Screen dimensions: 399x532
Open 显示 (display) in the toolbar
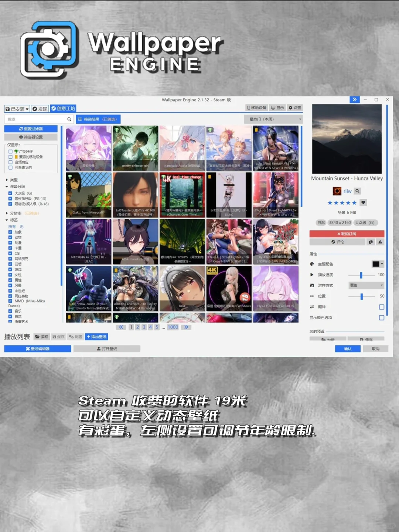[x=277, y=108]
